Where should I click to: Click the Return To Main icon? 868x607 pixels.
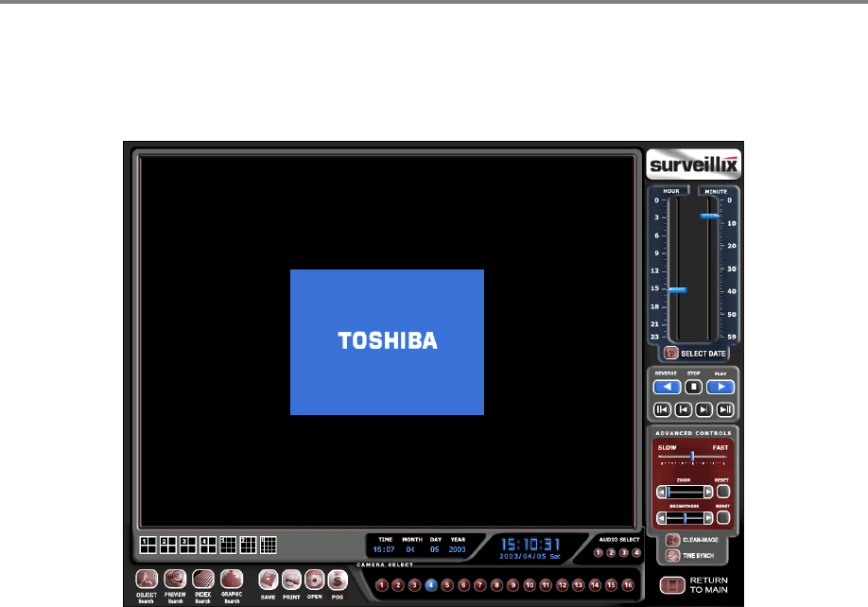point(672,585)
